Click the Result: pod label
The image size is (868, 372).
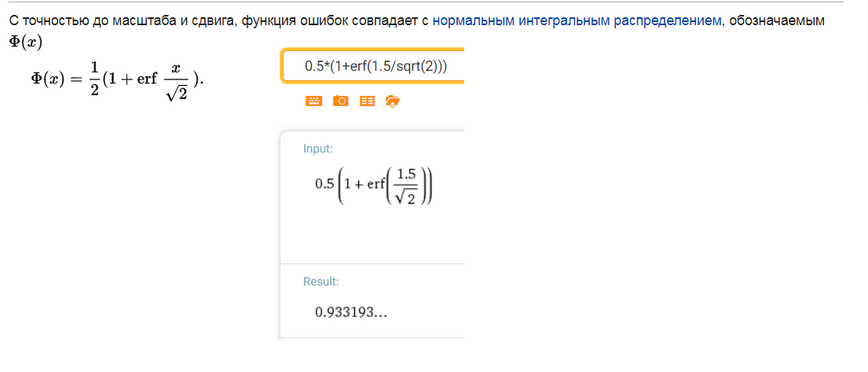click(x=321, y=281)
